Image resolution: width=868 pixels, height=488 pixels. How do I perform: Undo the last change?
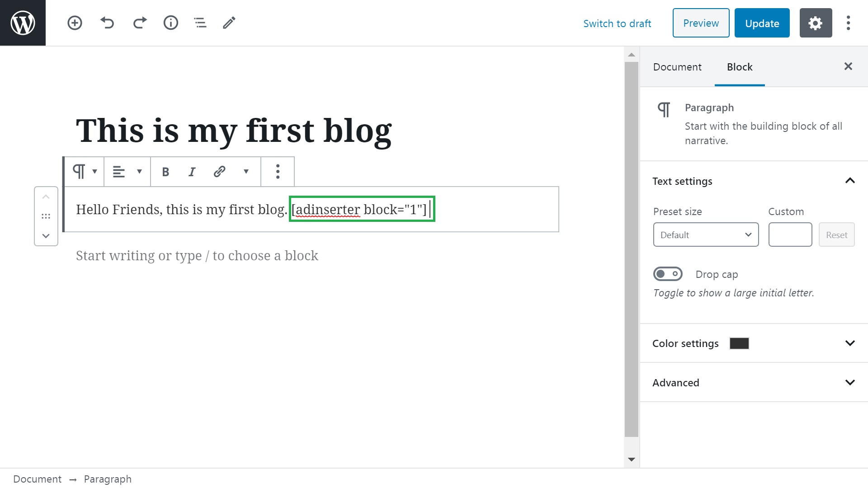[x=107, y=23]
